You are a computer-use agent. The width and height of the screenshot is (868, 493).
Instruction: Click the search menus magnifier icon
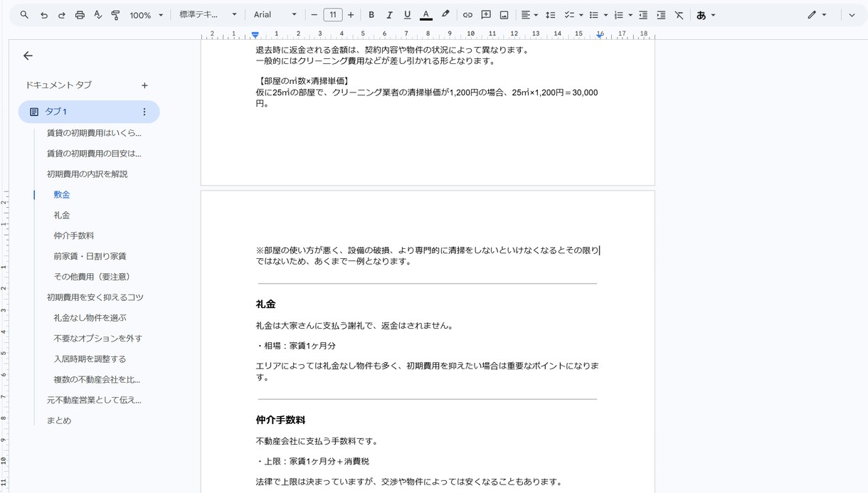coord(24,15)
